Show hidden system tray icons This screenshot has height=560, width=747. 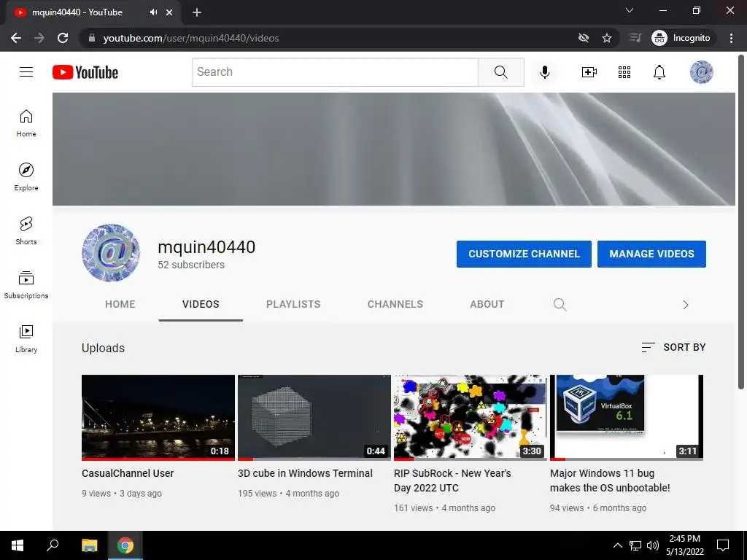617,545
